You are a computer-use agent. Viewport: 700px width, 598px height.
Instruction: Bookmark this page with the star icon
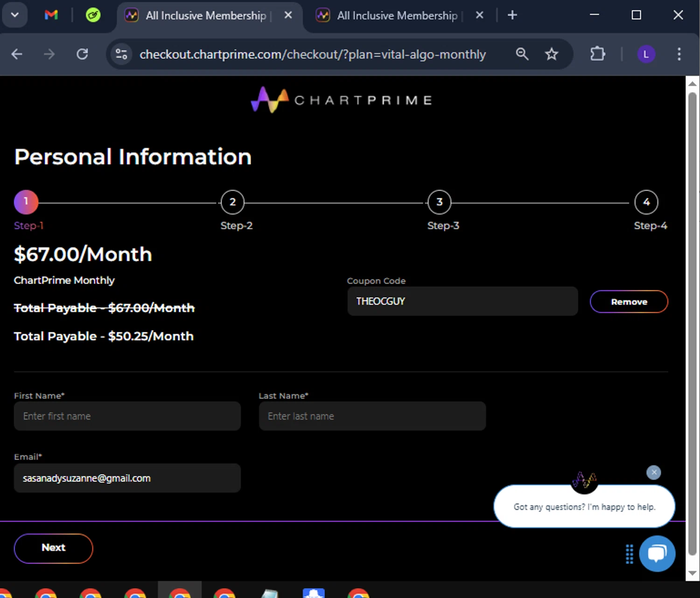552,54
